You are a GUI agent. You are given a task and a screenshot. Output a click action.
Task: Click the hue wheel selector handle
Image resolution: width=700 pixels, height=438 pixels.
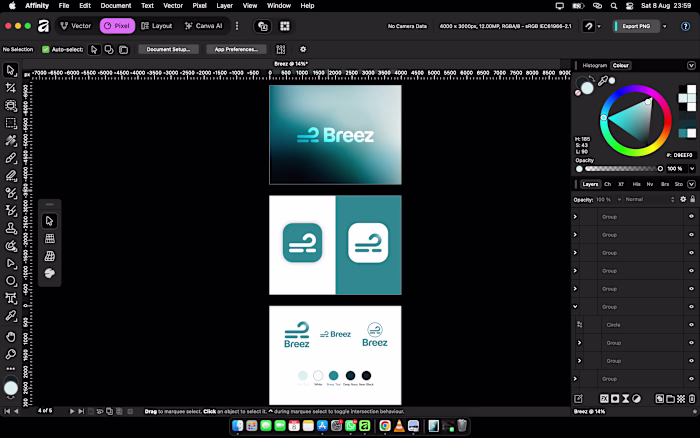coord(604,118)
